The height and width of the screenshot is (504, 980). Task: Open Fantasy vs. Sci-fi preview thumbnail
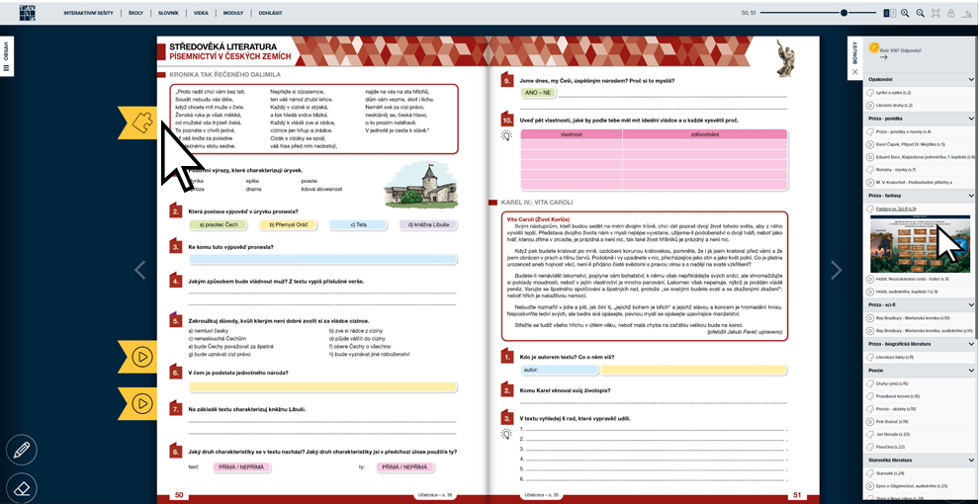coord(920,243)
